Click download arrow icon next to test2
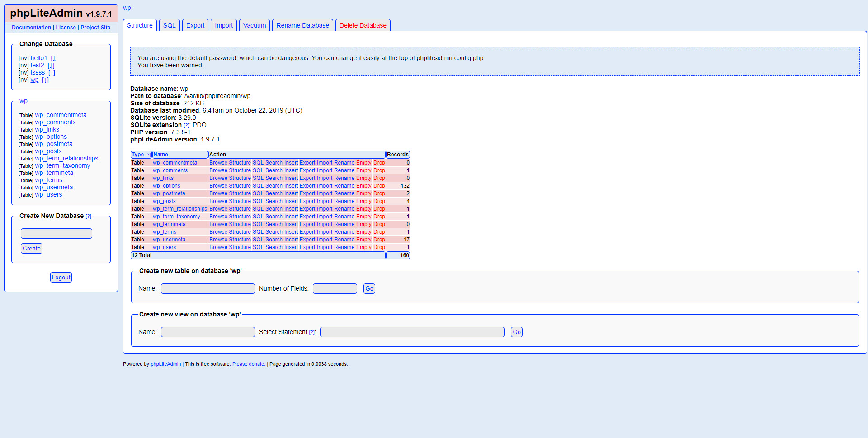868x438 pixels. (51, 66)
